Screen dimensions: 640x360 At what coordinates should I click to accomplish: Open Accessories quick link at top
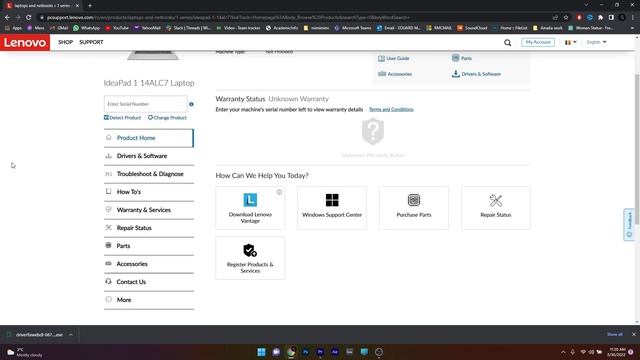click(x=395, y=74)
